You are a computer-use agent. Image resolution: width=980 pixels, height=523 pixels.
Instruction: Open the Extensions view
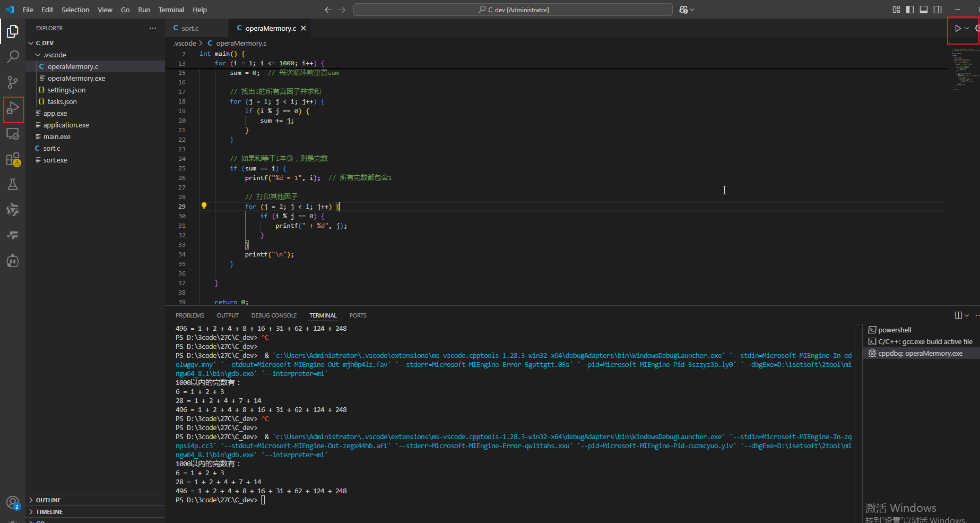(x=13, y=159)
